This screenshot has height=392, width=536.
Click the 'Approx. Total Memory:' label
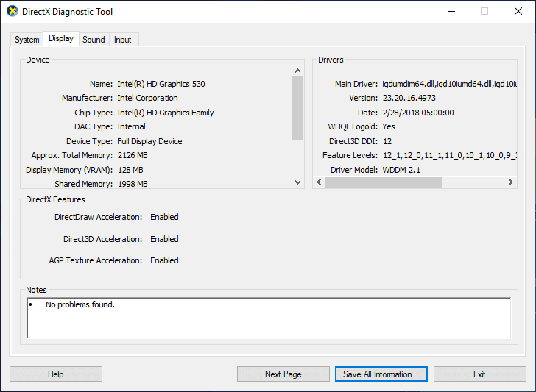click(x=72, y=155)
